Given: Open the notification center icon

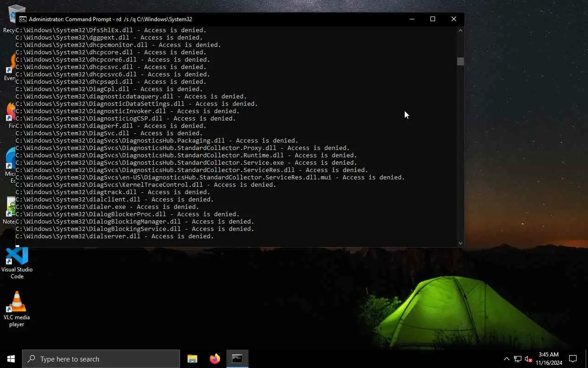Looking at the screenshot, I should pyautogui.click(x=573, y=359).
